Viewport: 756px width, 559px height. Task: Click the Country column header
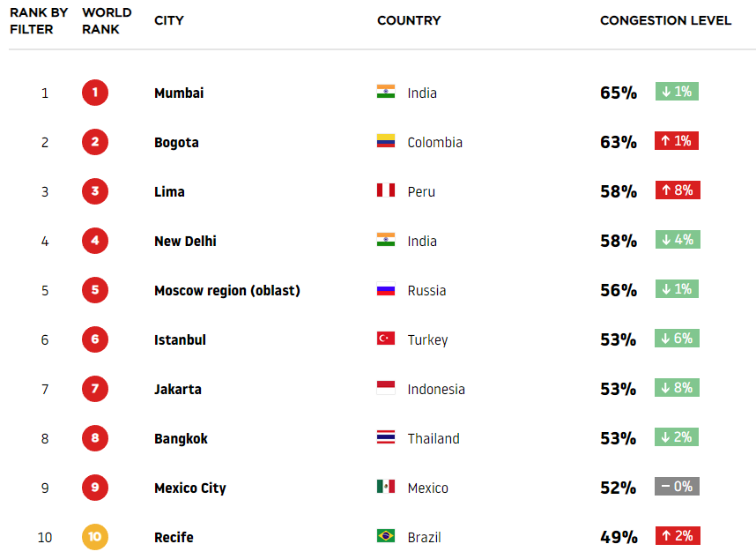coord(409,20)
